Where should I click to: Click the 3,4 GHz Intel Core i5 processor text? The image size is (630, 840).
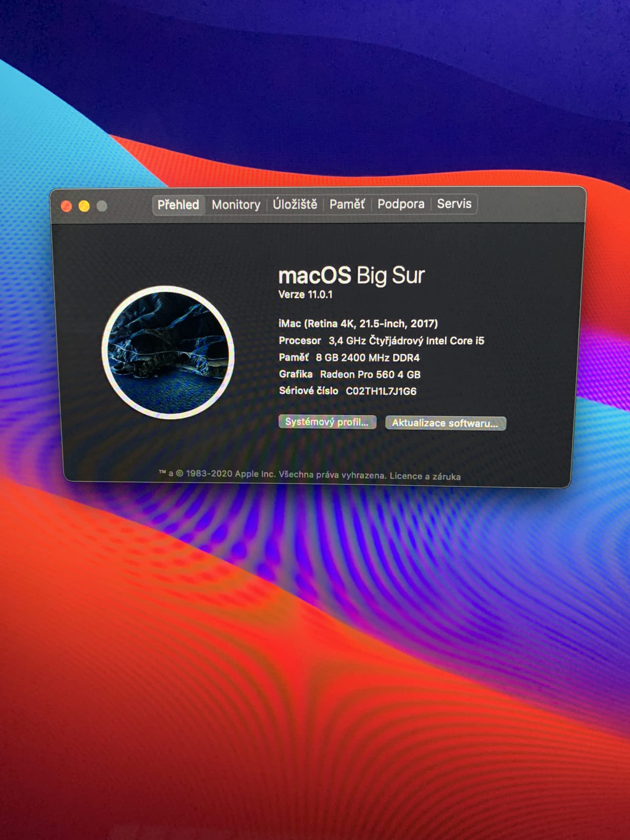406,341
